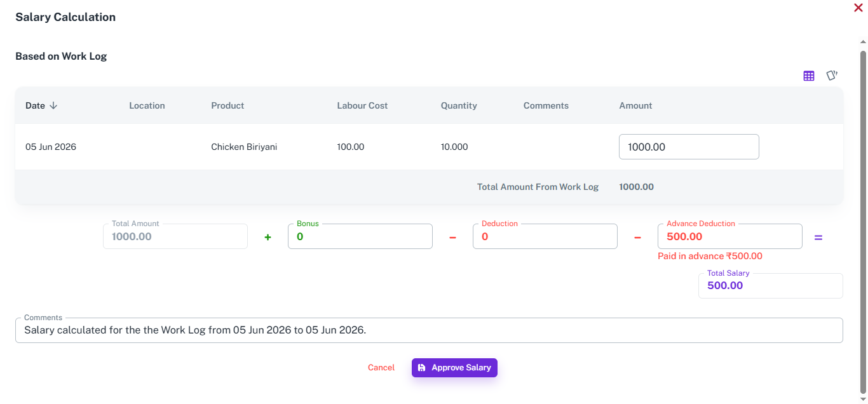
Task: Click into the Bonus input field
Action: click(360, 236)
